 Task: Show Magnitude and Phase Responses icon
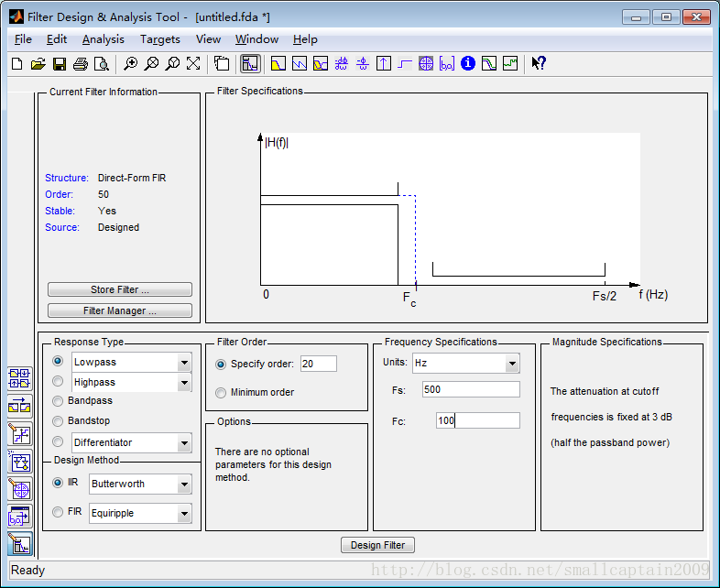coord(321,63)
